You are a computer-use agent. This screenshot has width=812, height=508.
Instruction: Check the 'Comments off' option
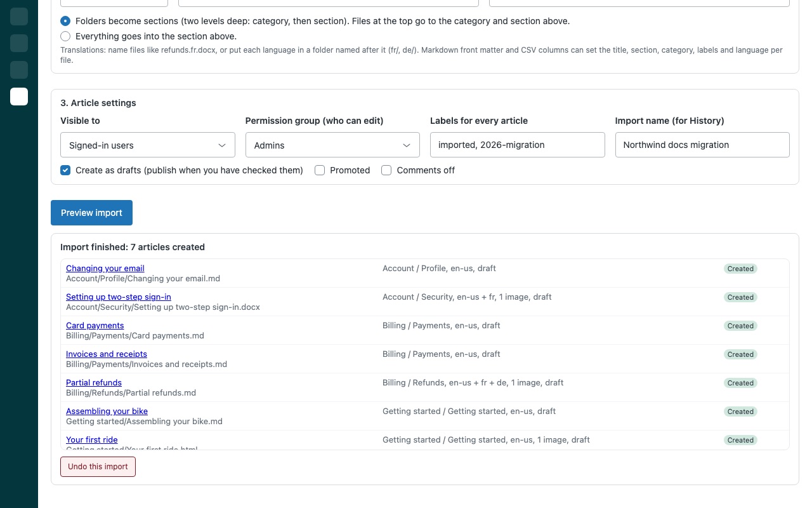click(x=386, y=170)
